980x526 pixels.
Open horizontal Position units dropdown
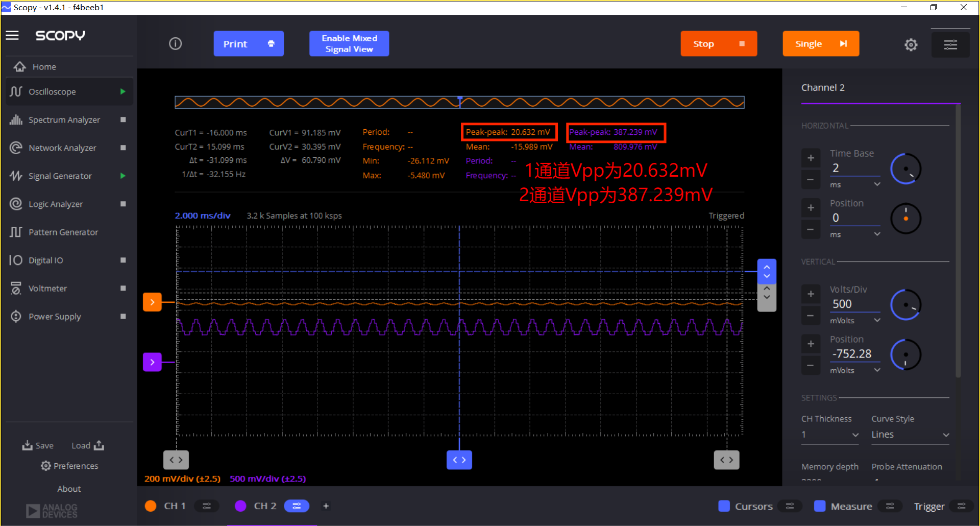[x=855, y=234]
